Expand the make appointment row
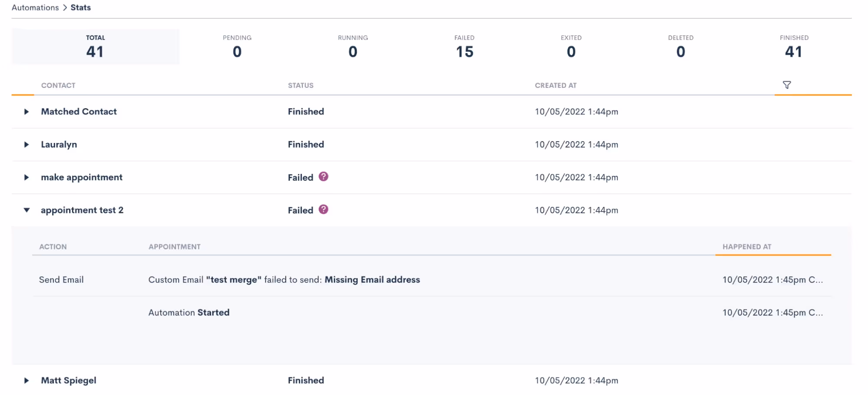This screenshot has height=395, width=868. pos(26,177)
